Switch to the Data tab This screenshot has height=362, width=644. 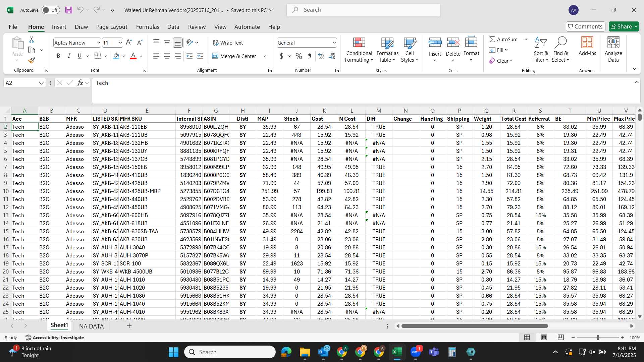173,27
